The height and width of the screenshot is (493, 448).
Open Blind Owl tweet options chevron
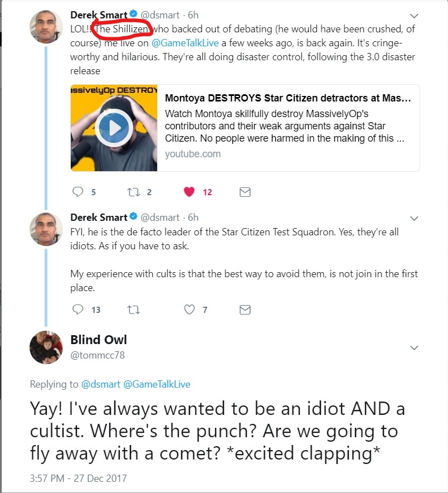tap(413, 348)
